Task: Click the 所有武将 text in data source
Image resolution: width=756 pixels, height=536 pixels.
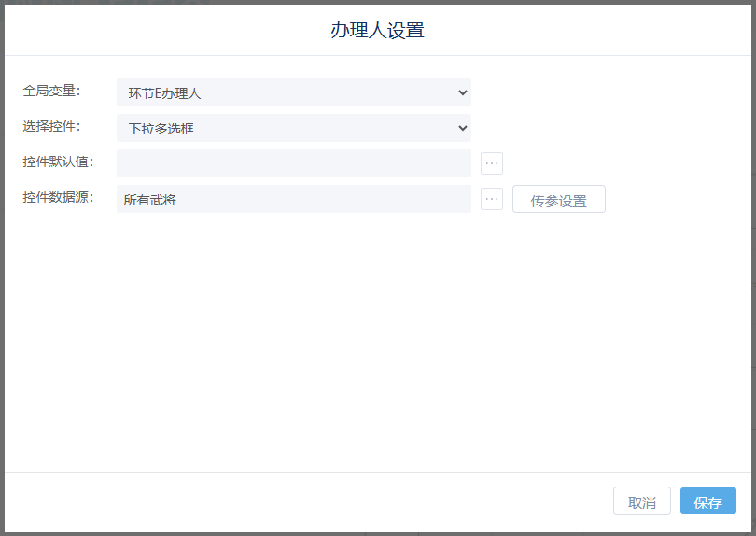Action: (149, 200)
